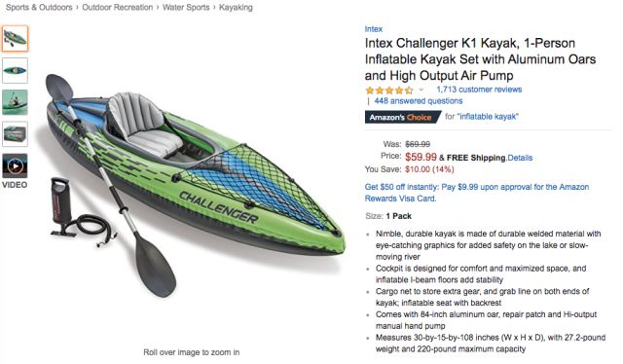The height and width of the screenshot is (364, 623).
Task: Open 1,713 customer reviews
Action: point(479,90)
